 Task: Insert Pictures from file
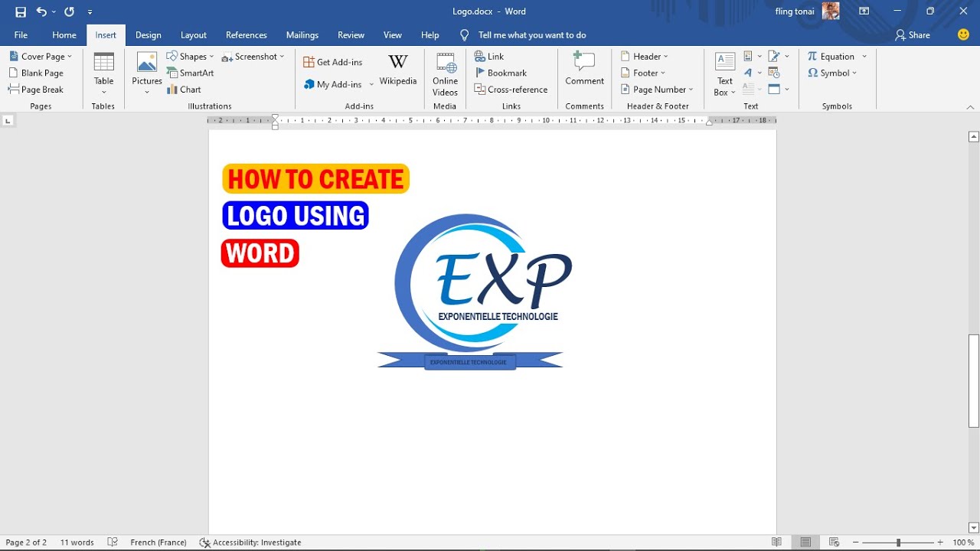(x=147, y=74)
